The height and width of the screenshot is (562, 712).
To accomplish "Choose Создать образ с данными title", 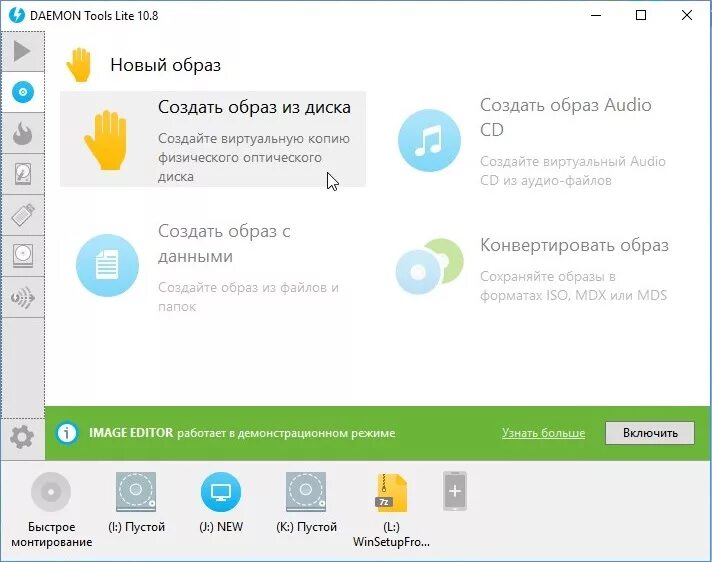I will click(x=224, y=244).
